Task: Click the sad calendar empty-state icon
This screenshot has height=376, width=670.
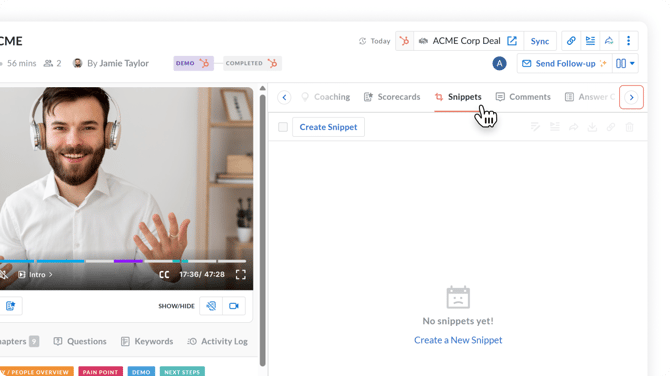Action: (x=458, y=297)
